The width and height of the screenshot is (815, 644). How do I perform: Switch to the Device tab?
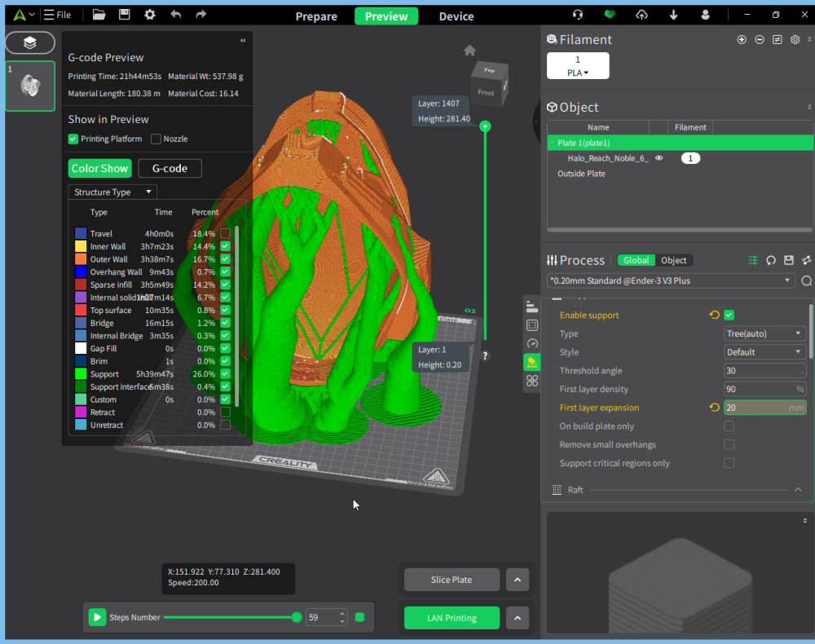coord(456,16)
